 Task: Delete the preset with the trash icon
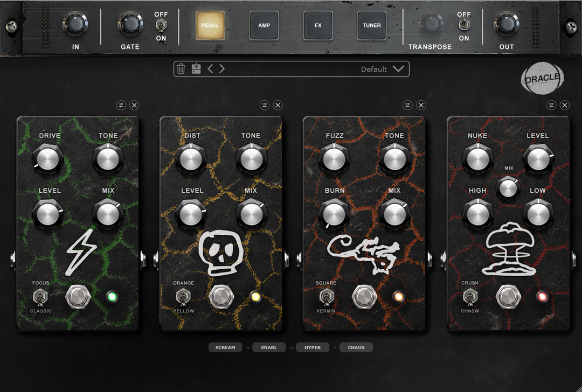(x=181, y=68)
